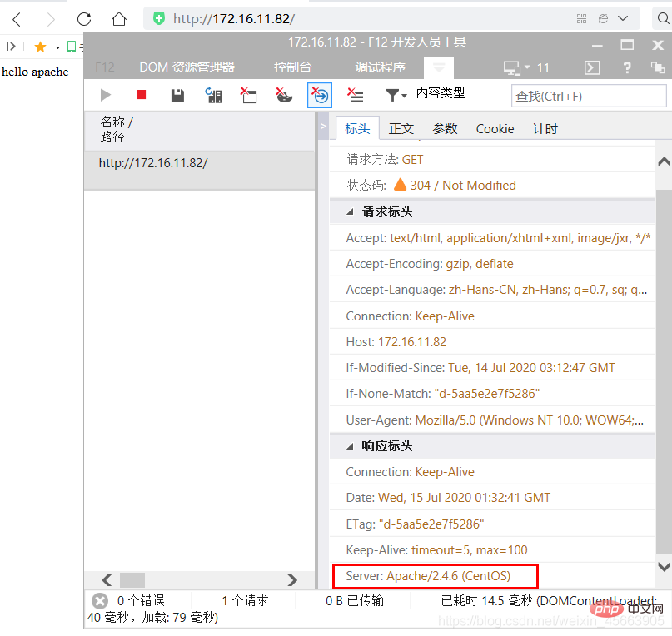Click the browser back arrow
Image resolution: width=672 pixels, height=636 pixels.
[17, 19]
